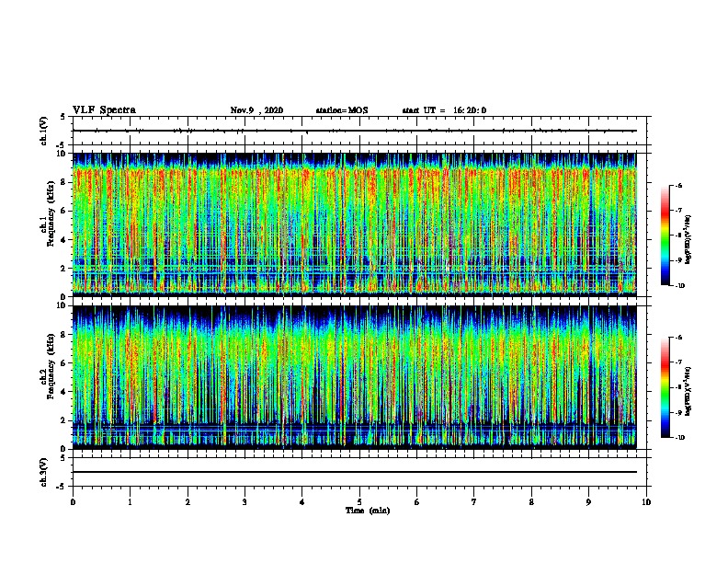Click the 'station=MOS' header label

click(342, 110)
